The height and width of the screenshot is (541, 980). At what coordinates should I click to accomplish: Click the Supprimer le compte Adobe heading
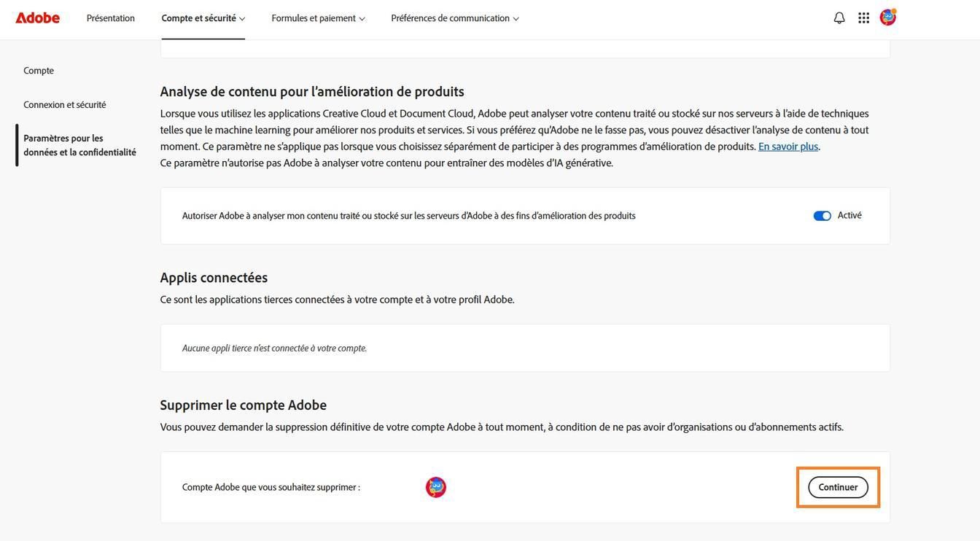click(244, 405)
